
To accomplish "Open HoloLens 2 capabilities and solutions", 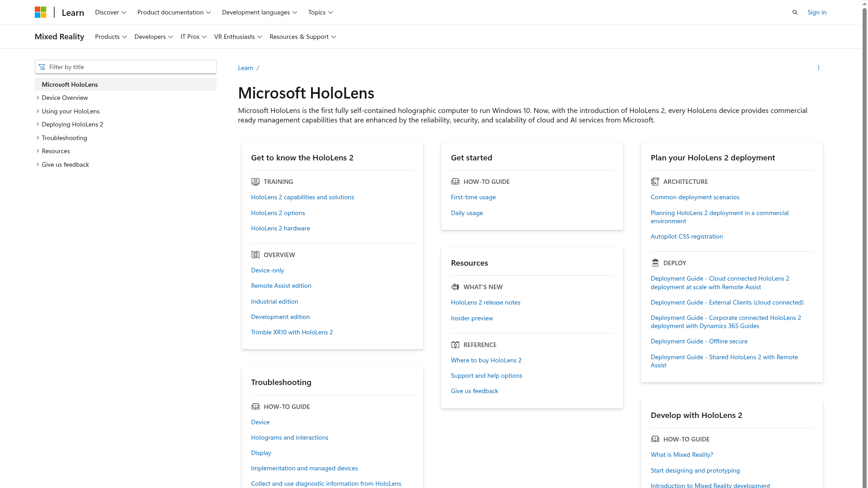I will (x=302, y=197).
